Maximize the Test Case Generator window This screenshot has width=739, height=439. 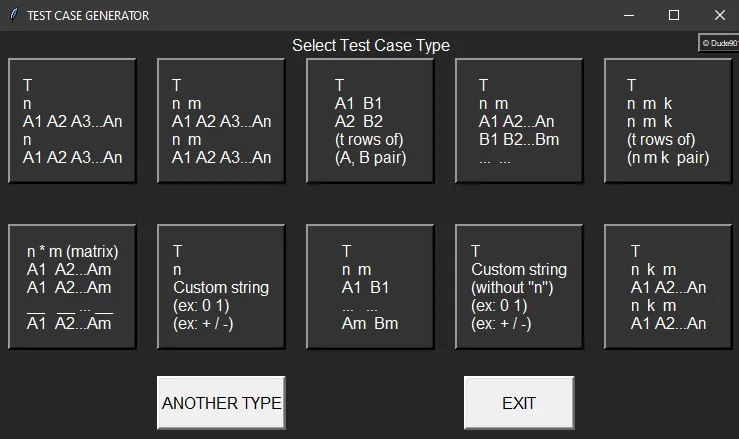pyautogui.click(x=674, y=15)
